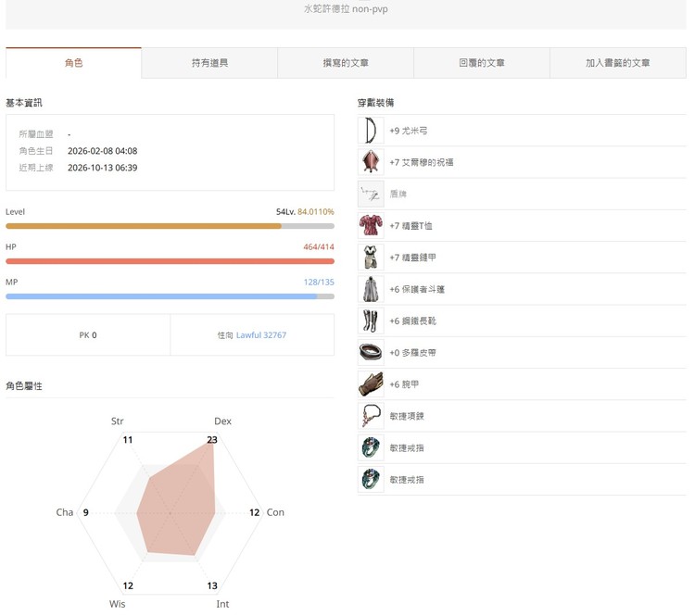Click the Lawful 32767 alignment value
The image size is (695, 616).
point(261,335)
